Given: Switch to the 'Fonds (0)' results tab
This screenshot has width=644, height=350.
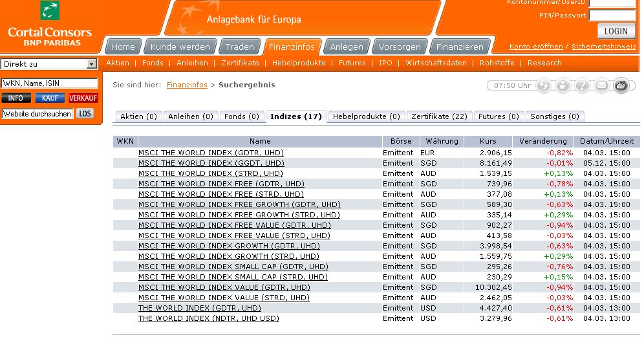Looking at the screenshot, I should 242,116.
